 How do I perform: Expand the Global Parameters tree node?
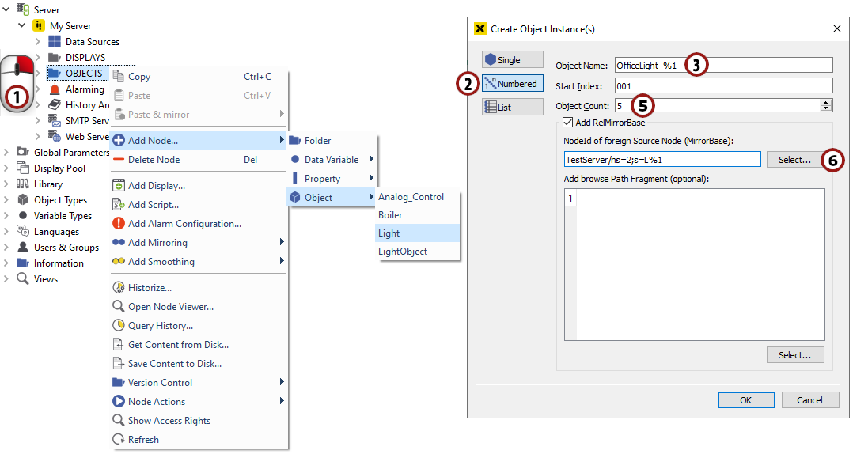pyautogui.click(x=7, y=153)
